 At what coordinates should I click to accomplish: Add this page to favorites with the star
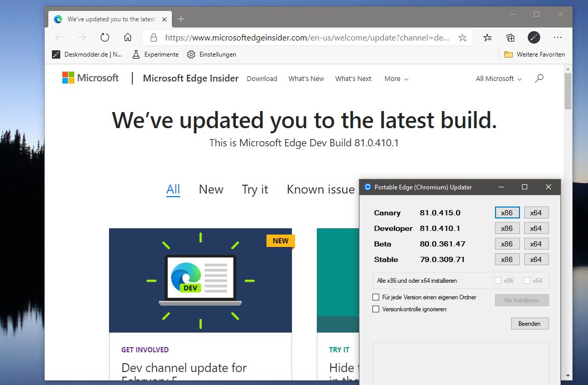pyautogui.click(x=462, y=37)
